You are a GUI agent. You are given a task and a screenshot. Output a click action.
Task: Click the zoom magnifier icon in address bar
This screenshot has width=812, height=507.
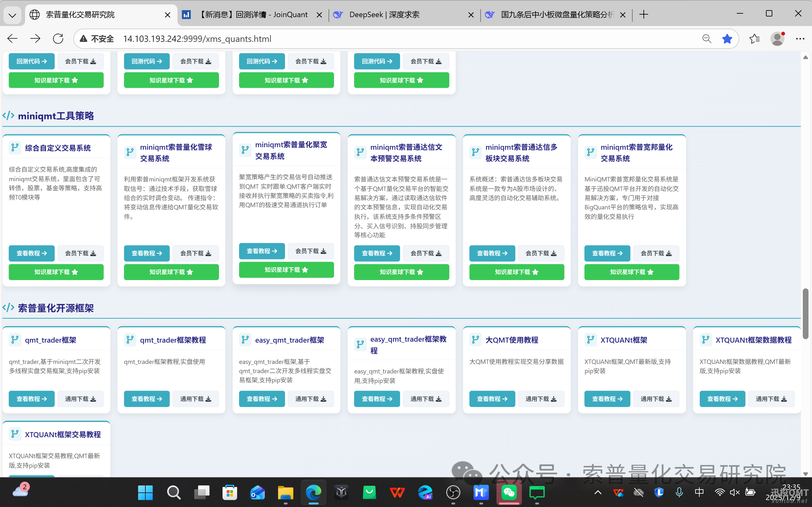[706, 39]
